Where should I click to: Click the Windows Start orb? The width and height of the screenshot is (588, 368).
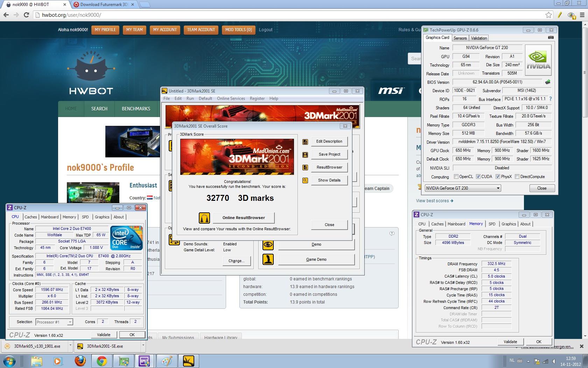[9, 361]
